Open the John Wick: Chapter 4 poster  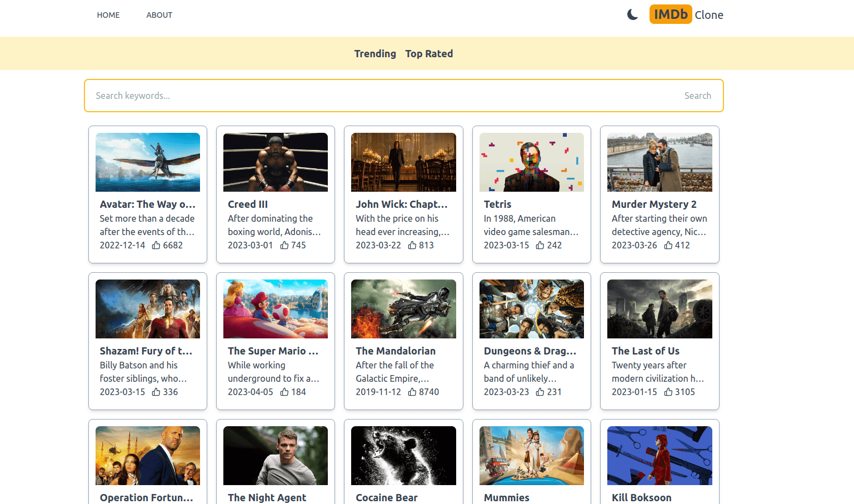coord(403,162)
